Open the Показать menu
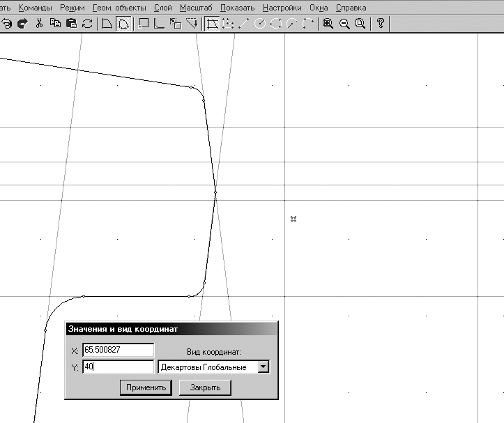504x423 pixels. coord(238,8)
